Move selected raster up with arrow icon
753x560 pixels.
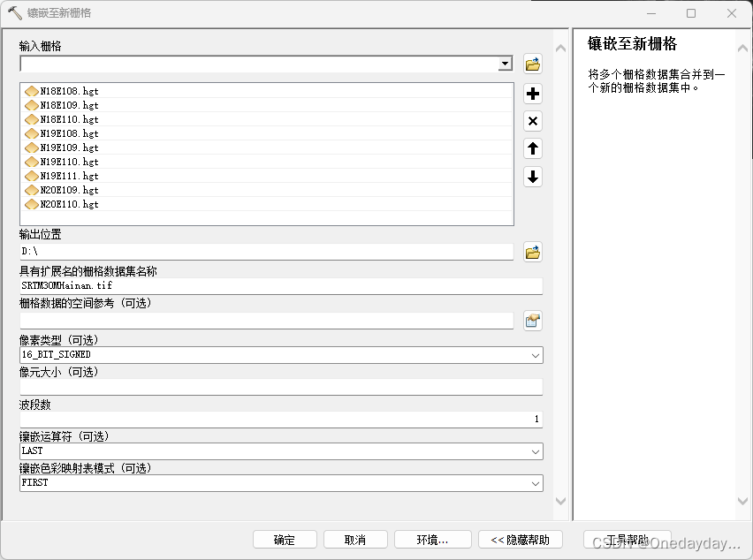click(x=532, y=148)
